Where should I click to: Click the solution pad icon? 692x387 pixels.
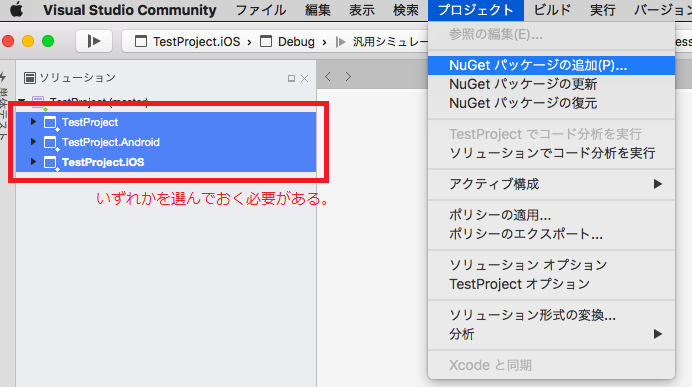click(x=30, y=78)
